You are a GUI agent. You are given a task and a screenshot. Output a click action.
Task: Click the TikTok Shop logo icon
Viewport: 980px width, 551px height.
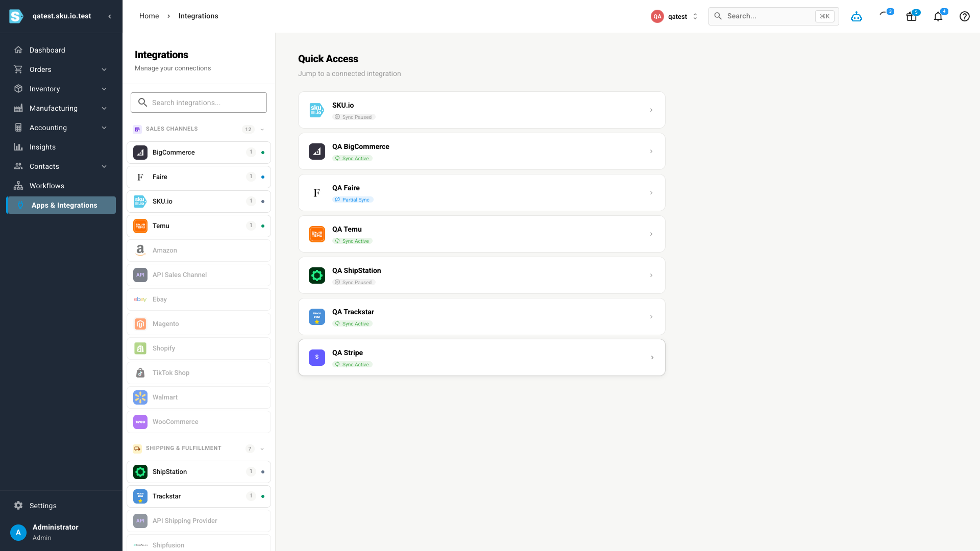pos(140,373)
